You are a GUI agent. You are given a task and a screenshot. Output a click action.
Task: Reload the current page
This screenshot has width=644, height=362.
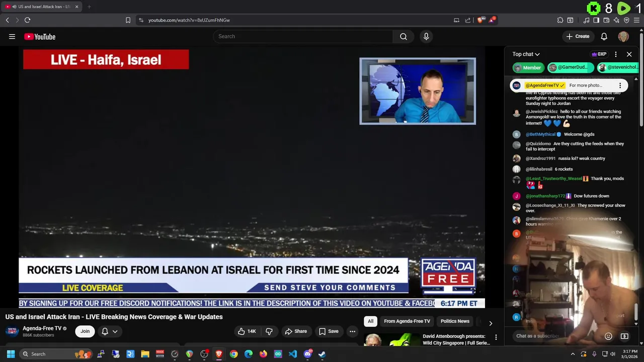27,20
